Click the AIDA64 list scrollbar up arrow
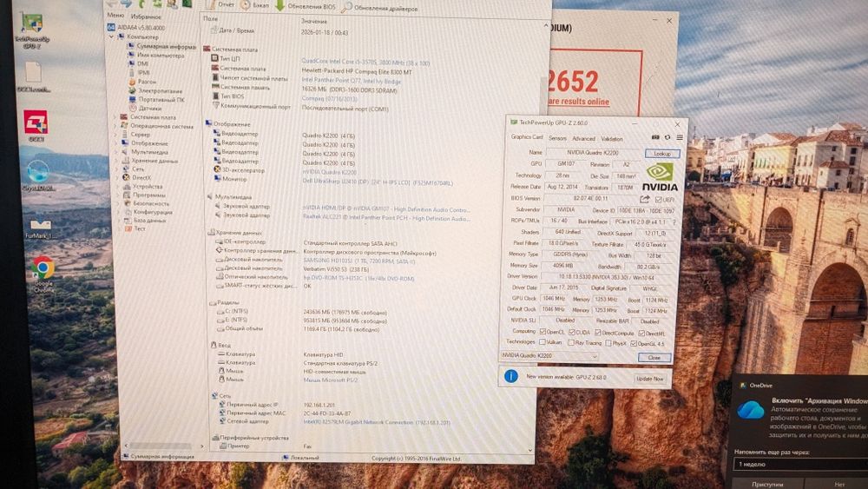The height and width of the screenshot is (489, 868). coord(545,26)
